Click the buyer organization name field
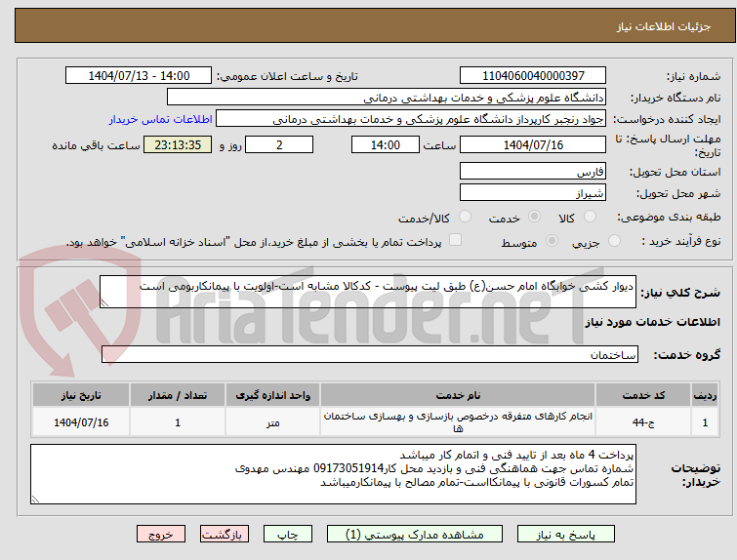 [387, 98]
